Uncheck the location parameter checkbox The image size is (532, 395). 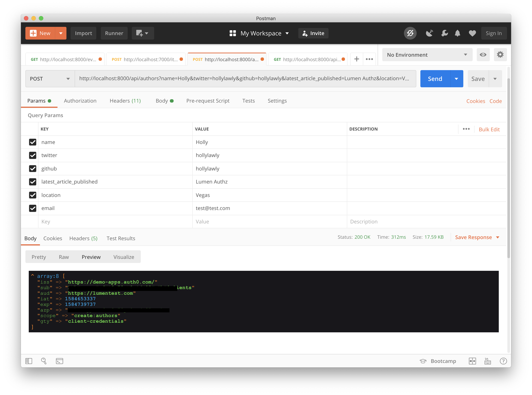pyautogui.click(x=32, y=195)
